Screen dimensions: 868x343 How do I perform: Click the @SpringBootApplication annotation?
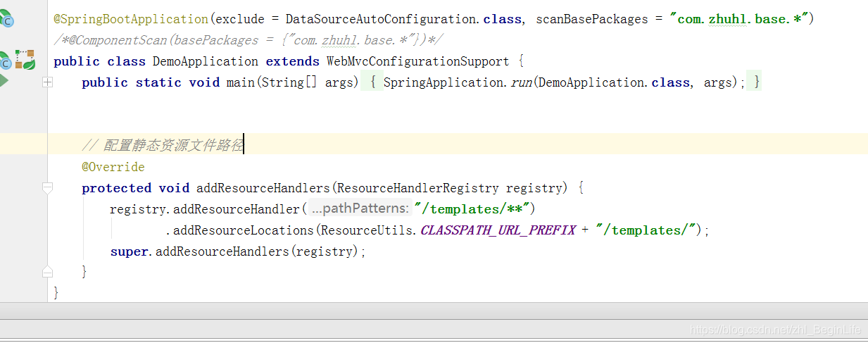point(132,19)
